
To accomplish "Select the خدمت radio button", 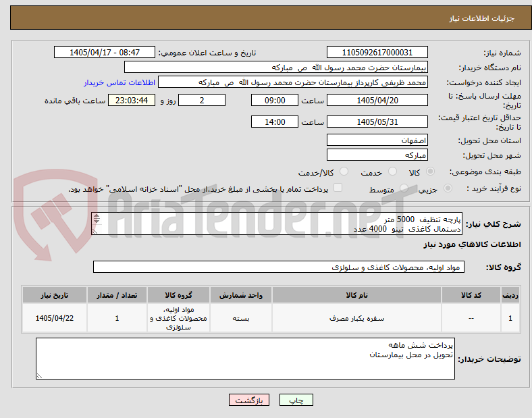I will (x=392, y=172).
